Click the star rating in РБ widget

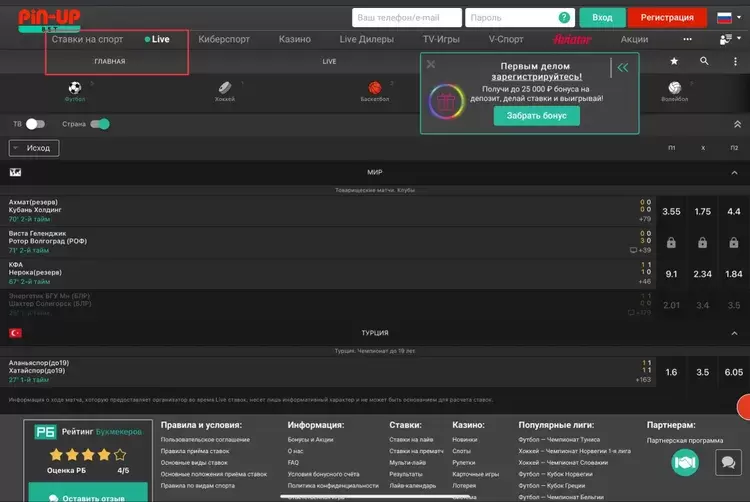tap(88, 455)
